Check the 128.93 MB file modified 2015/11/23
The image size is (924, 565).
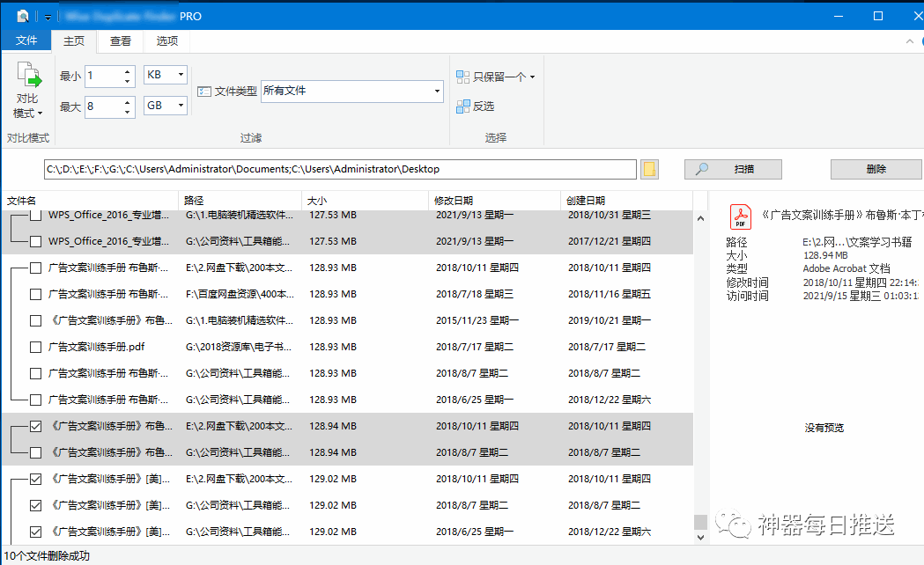tap(35, 320)
